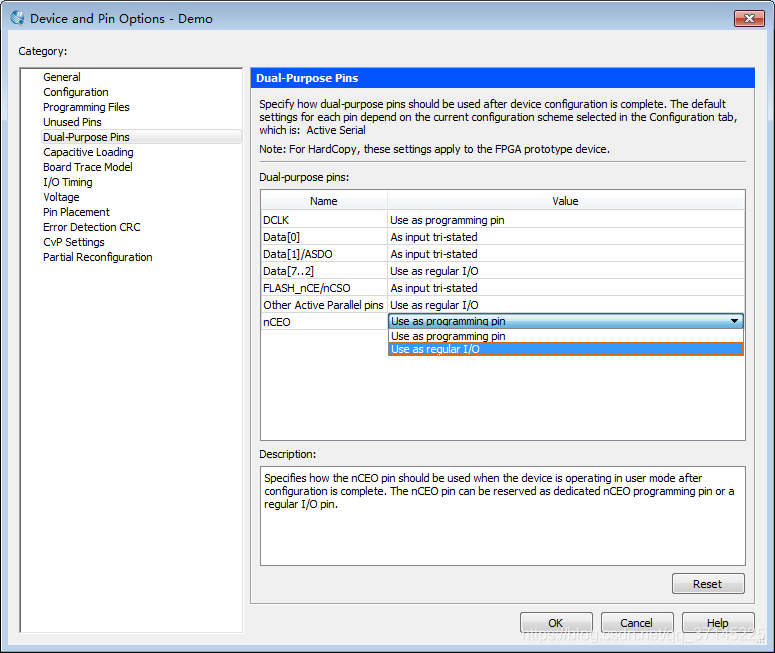
Task: Open Programming Files category
Action: [x=86, y=107]
